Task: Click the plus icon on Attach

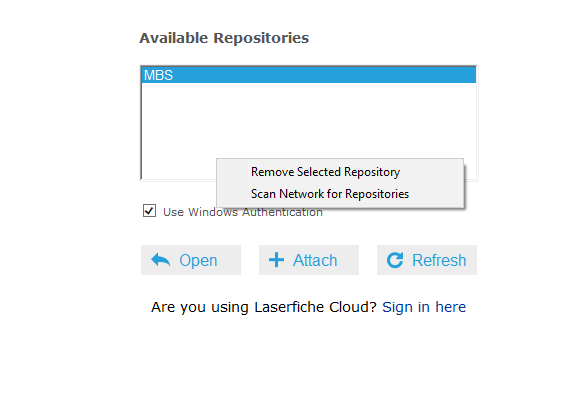Action: (x=276, y=260)
